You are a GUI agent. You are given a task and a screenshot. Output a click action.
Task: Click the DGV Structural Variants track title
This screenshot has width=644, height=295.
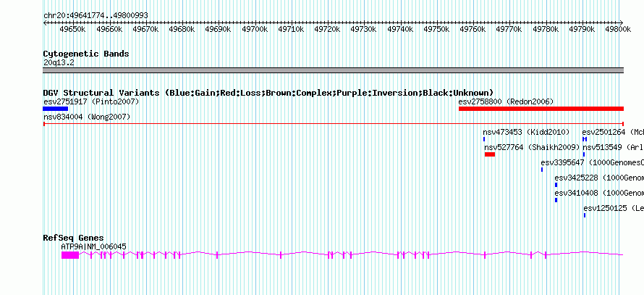[x=268, y=93]
